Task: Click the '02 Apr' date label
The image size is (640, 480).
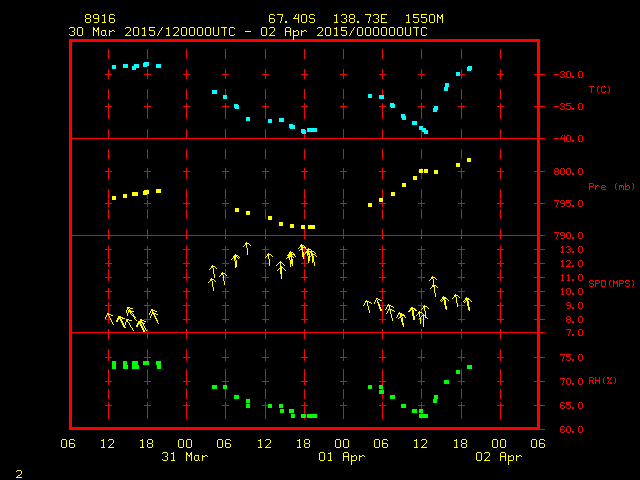Action: [x=499, y=458]
